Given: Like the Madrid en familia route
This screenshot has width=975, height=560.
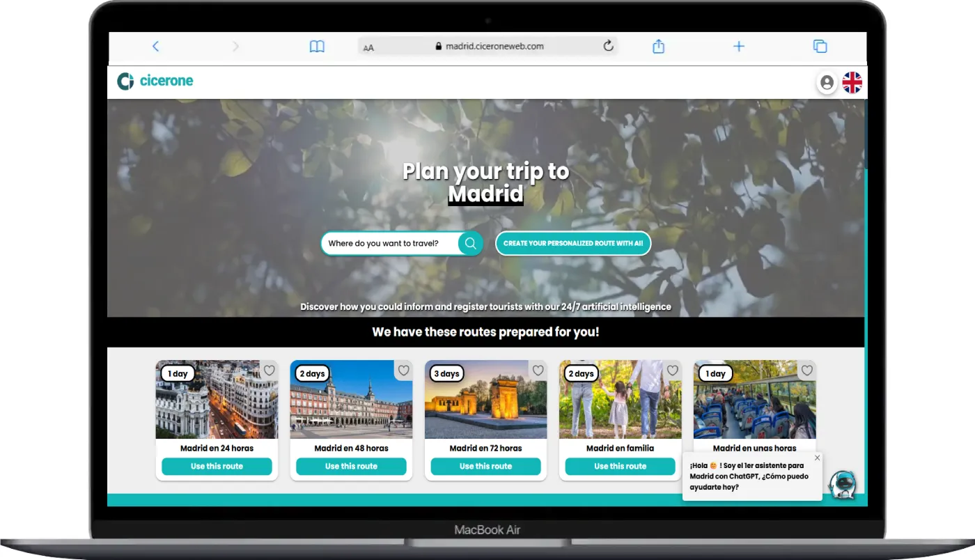Looking at the screenshot, I should (x=672, y=371).
